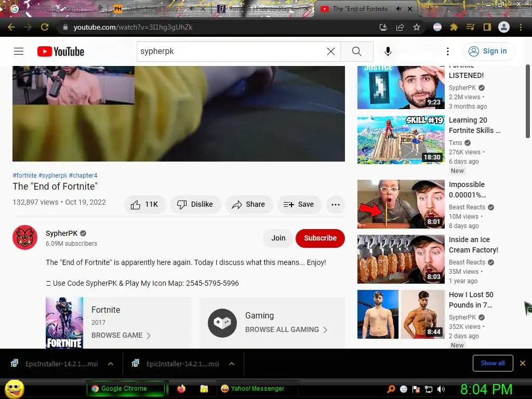The height and width of the screenshot is (399, 532).
Task: Click the smiley start button
Action: (x=14, y=389)
